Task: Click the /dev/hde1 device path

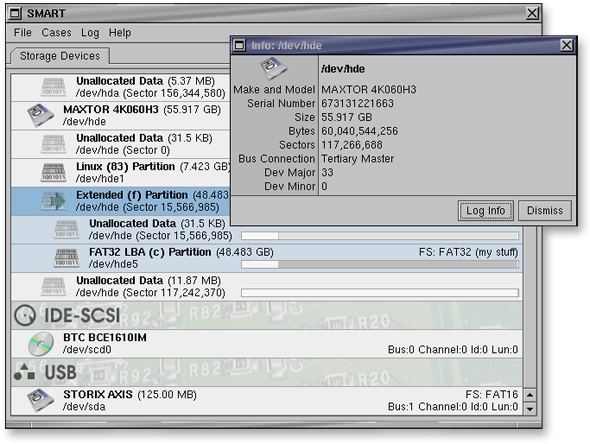Action: tap(100, 179)
